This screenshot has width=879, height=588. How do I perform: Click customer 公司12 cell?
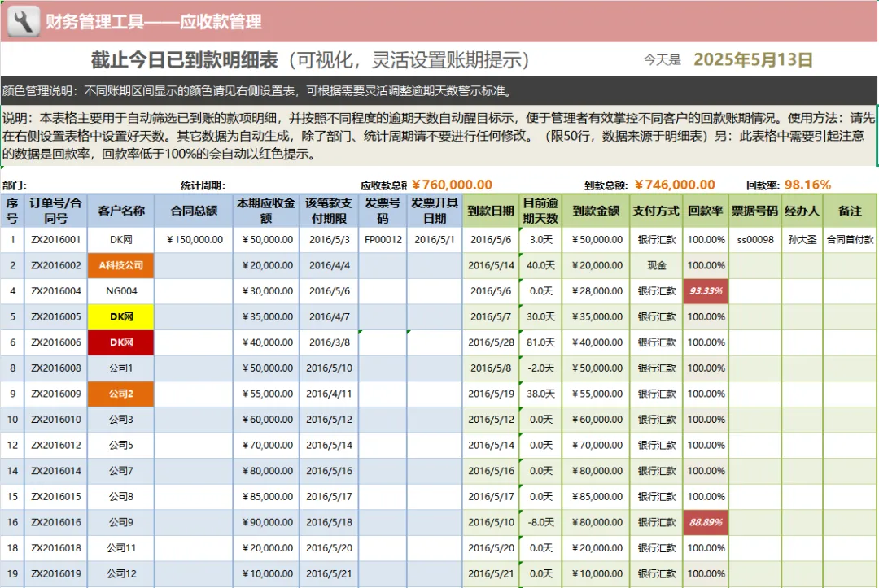[x=121, y=574]
